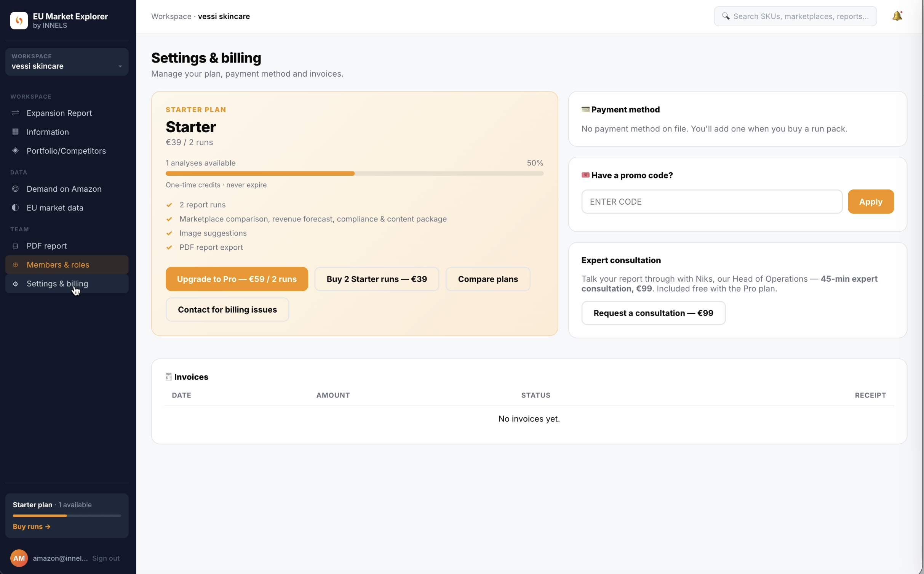Image resolution: width=924 pixels, height=574 pixels.
Task: Expand the vessi skincare workspace dropdown
Action: 67,62
